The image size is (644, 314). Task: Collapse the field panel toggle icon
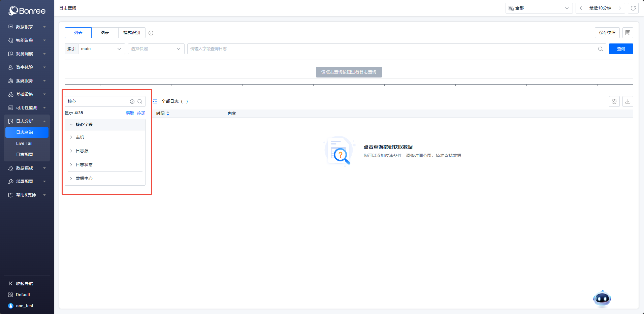(155, 101)
